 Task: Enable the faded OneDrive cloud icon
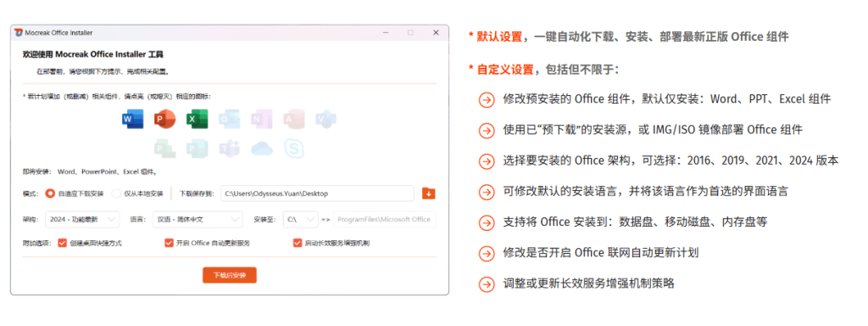point(262,148)
